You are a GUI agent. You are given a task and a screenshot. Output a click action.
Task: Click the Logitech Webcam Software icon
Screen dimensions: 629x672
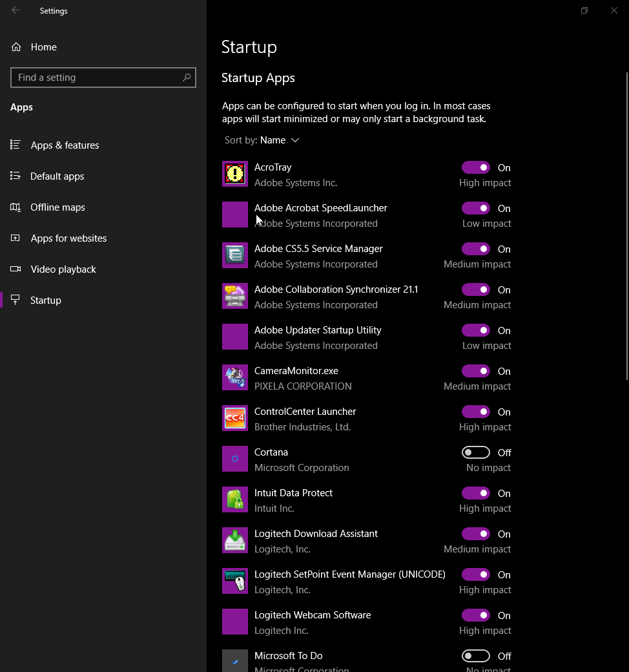[235, 622]
